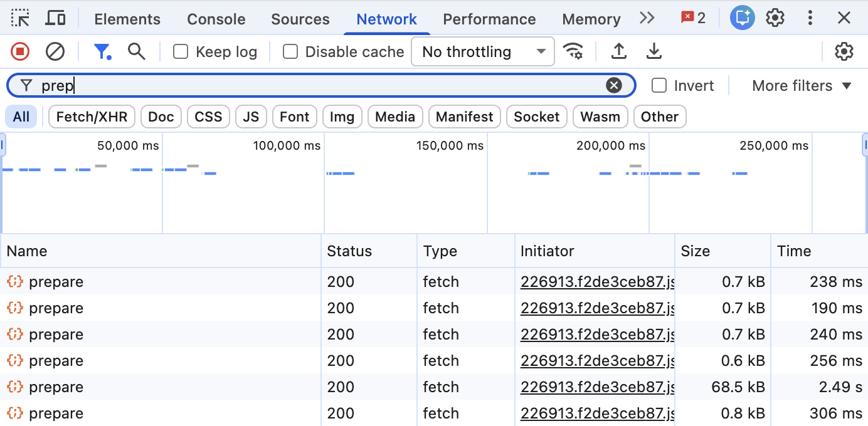This screenshot has width=868, height=426.
Task: Open network conditions wifi icon
Action: (573, 51)
